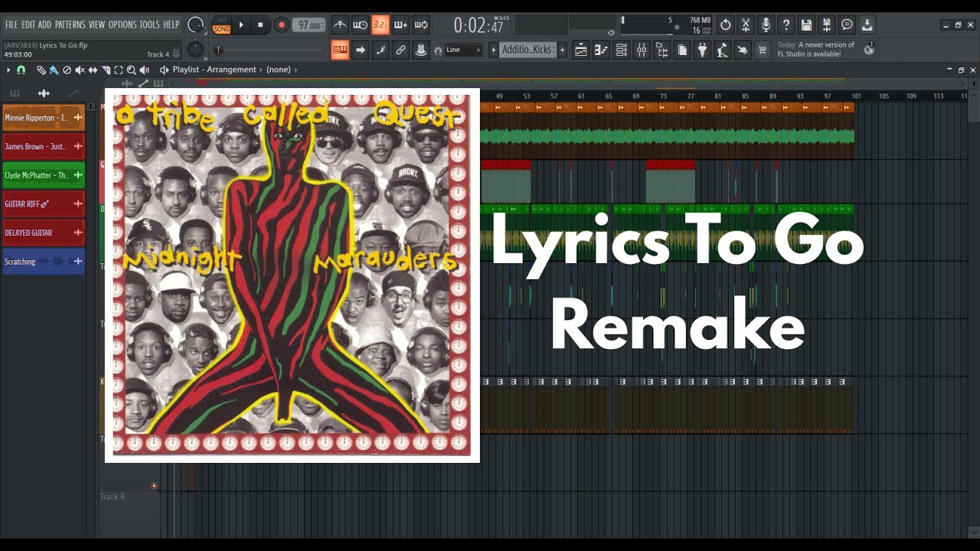Adjust the master volume knob

196,25
